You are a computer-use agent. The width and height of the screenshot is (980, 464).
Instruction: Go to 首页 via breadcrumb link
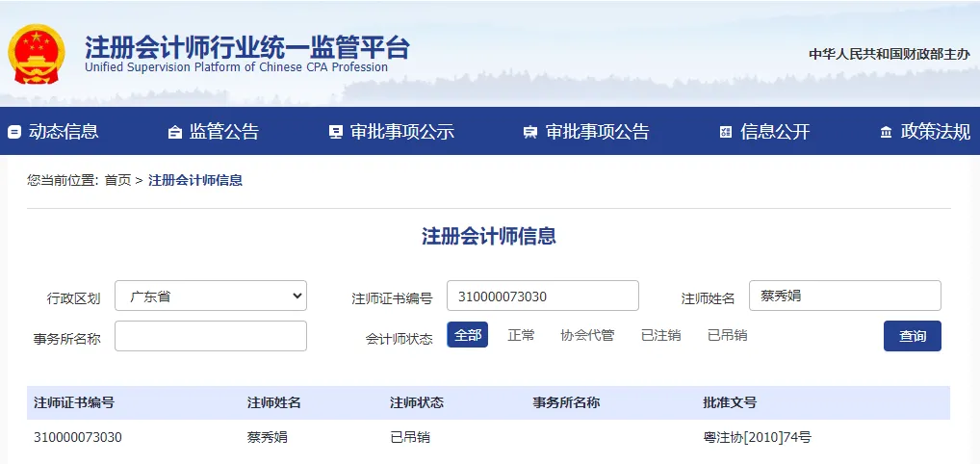pyautogui.click(x=117, y=180)
